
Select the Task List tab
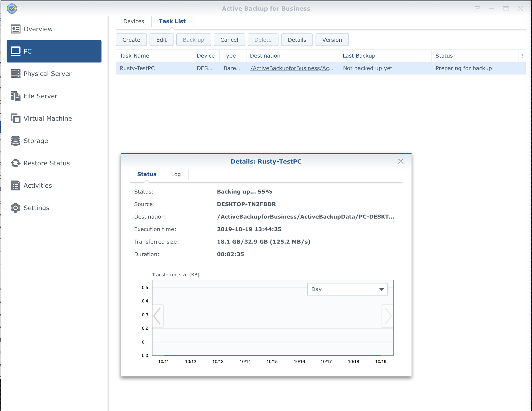pyautogui.click(x=172, y=21)
